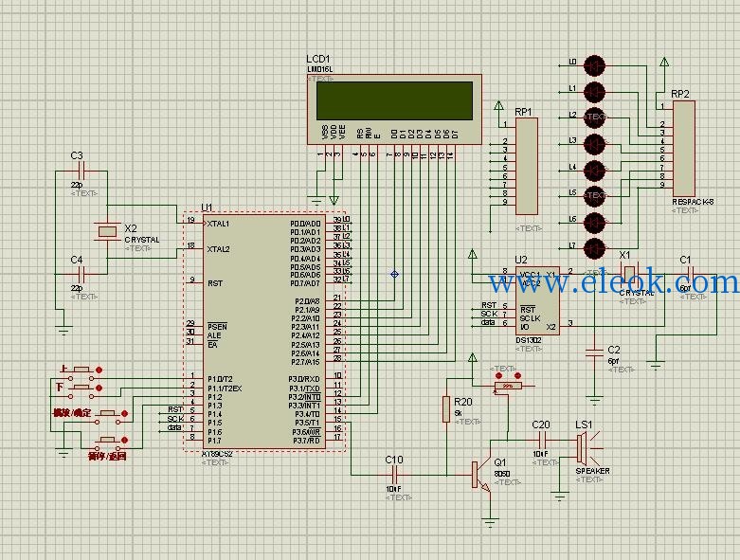Select capacitor C20 symbol
The height and width of the screenshot is (560, 740).
[x=542, y=441]
